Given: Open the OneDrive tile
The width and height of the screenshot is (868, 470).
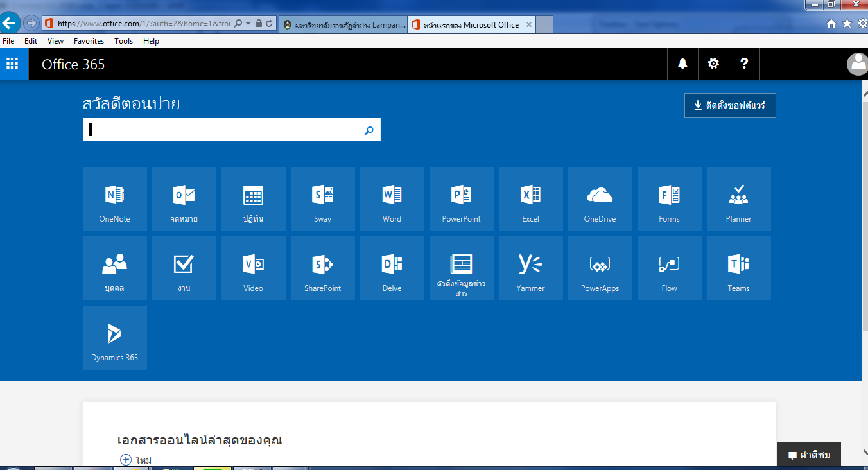Looking at the screenshot, I should coord(600,199).
